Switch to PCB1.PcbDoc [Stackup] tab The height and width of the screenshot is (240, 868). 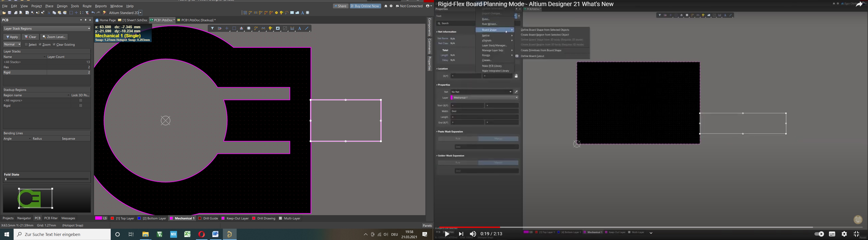click(196, 20)
